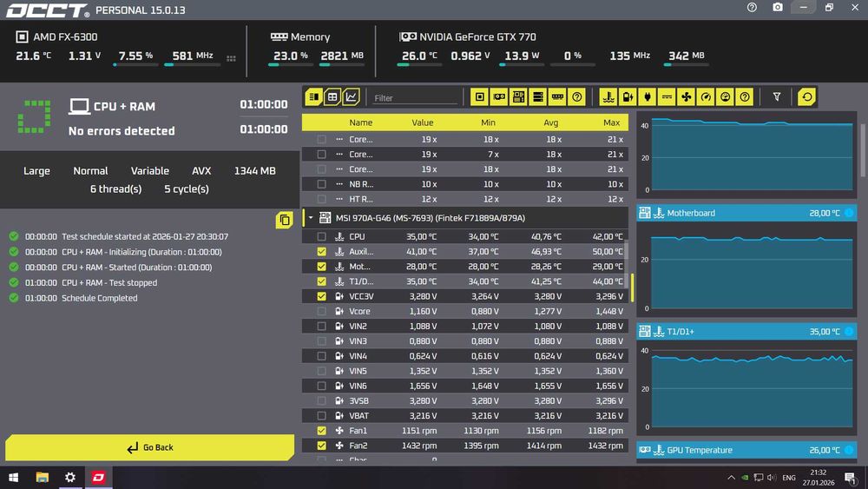
Task: Click the "No errors detected" status text
Action: (122, 131)
